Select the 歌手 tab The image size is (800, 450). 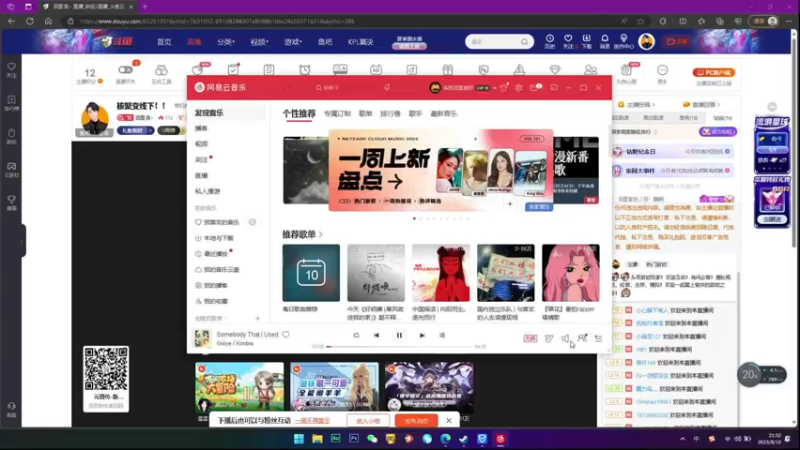tap(415, 114)
